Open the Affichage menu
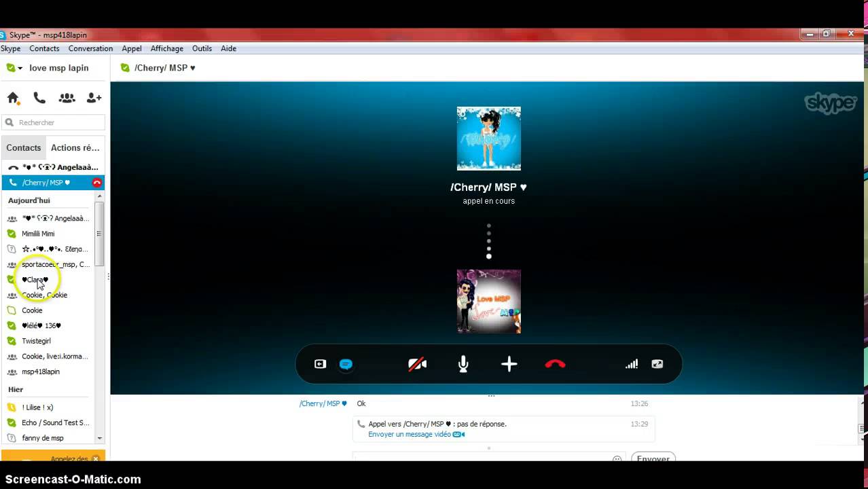Viewport: 868px width, 489px height. (167, 48)
